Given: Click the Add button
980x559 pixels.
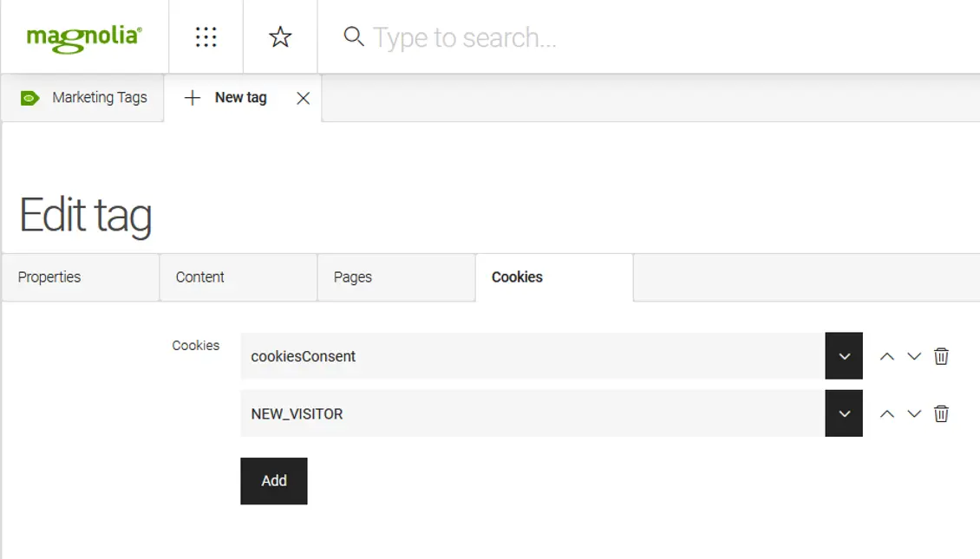Looking at the screenshot, I should [x=273, y=480].
